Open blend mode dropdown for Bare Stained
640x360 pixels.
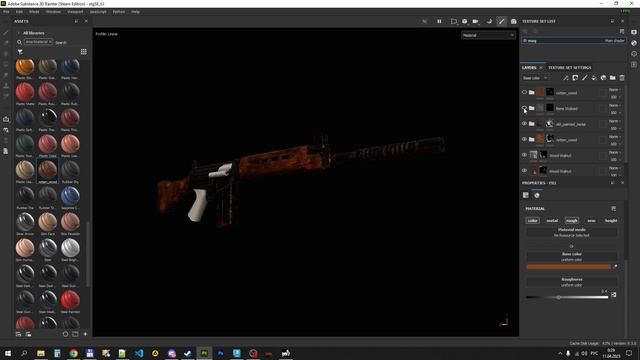[614, 105]
